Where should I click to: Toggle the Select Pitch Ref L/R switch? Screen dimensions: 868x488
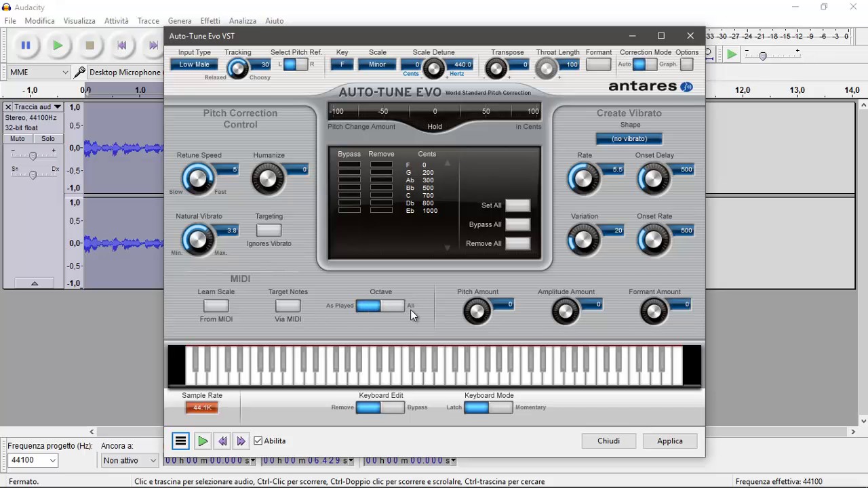296,64
